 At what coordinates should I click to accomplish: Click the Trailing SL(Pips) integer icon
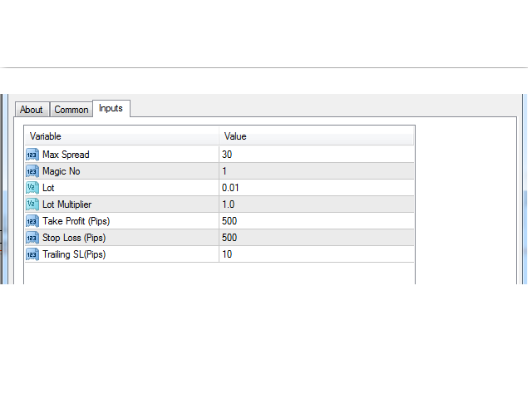click(x=32, y=254)
